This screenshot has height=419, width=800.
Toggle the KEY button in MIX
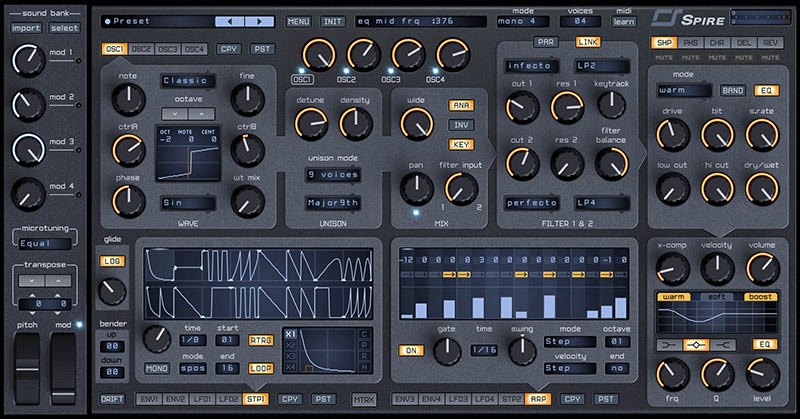tap(461, 145)
